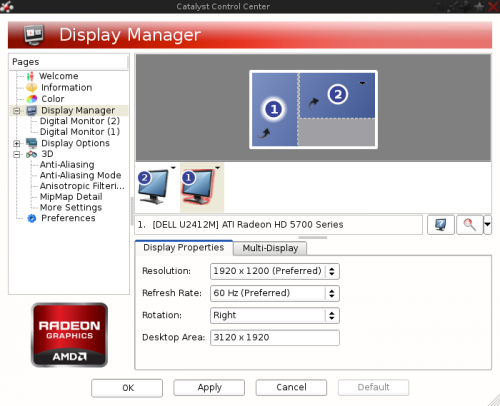Click the Cancel button
The height and width of the screenshot is (406, 500).
click(291, 387)
